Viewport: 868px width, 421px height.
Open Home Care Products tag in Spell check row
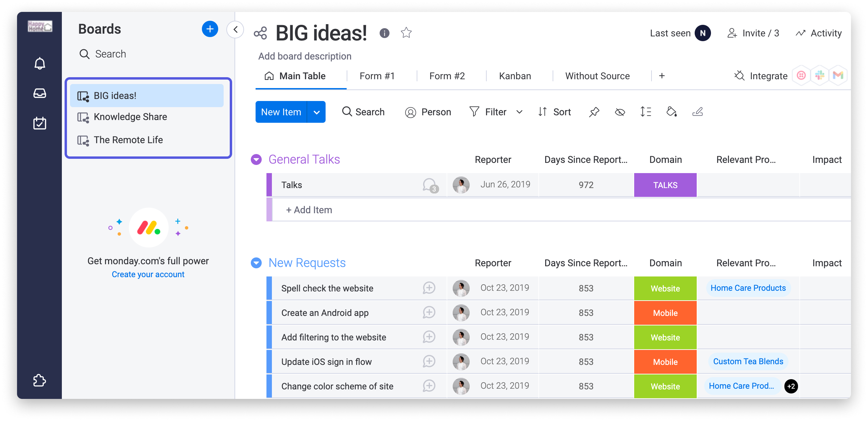748,288
